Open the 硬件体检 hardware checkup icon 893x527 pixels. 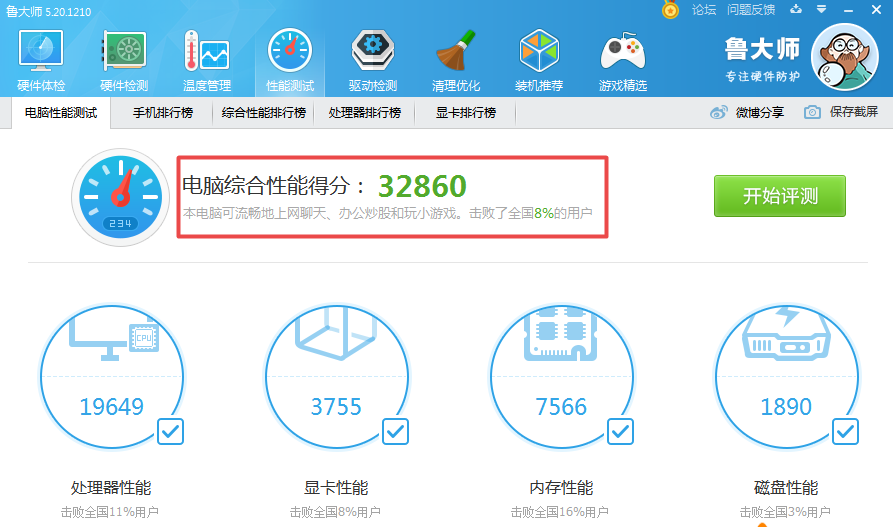click(41, 51)
